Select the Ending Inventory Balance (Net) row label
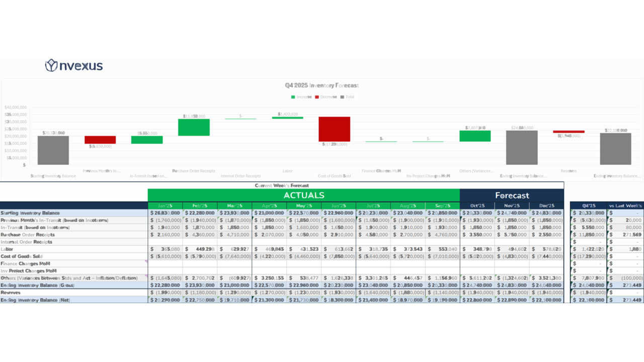Image resolution: width=644 pixels, height=362 pixels. (35, 300)
